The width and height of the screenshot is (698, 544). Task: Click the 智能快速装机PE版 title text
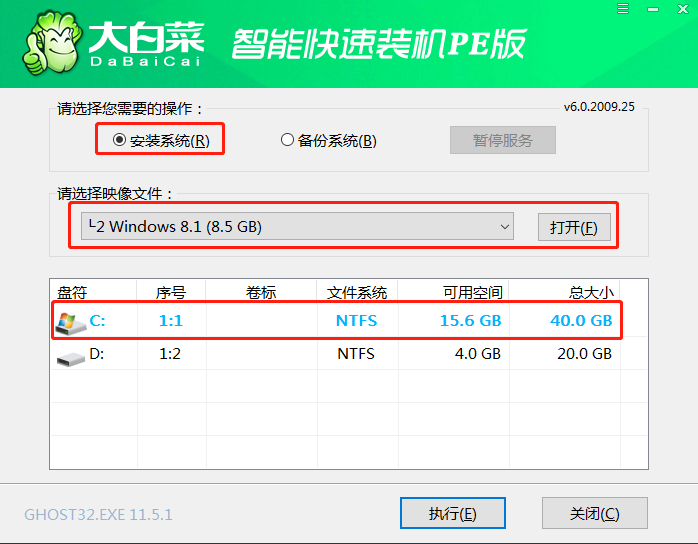pos(379,44)
